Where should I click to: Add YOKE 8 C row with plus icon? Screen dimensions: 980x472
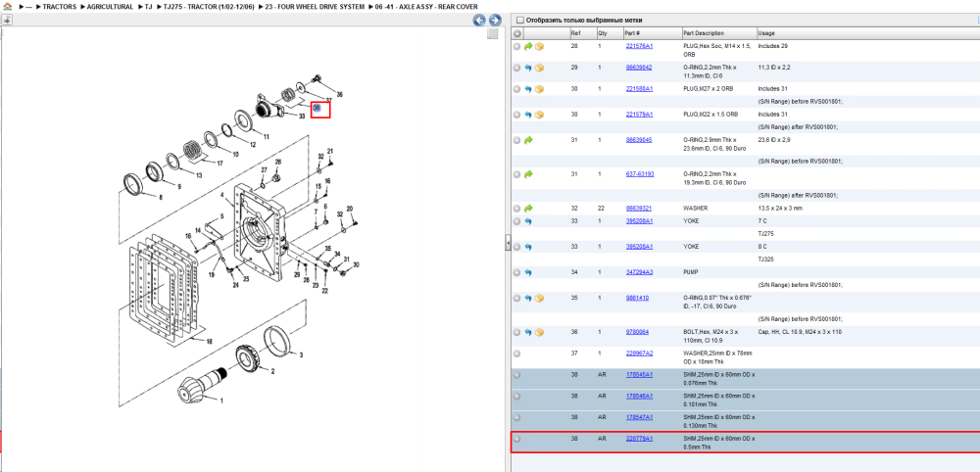click(x=516, y=247)
